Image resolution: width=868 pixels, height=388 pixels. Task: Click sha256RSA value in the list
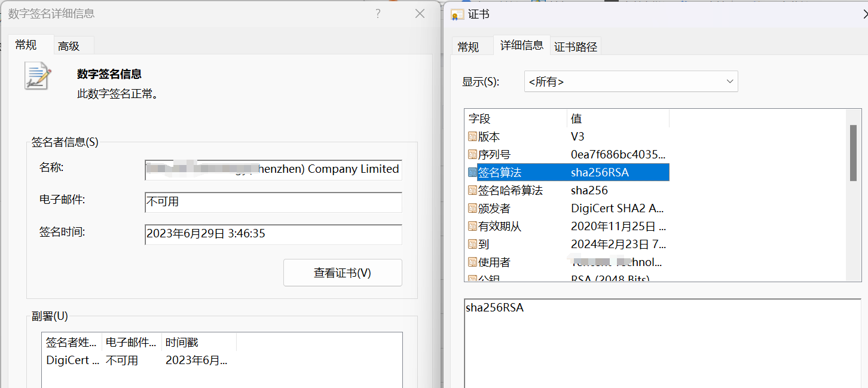600,173
